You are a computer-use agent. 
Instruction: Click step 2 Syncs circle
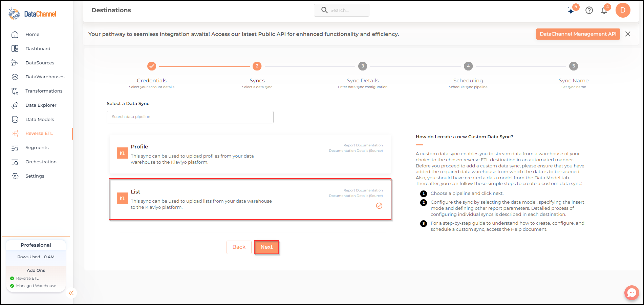tap(257, 66)
